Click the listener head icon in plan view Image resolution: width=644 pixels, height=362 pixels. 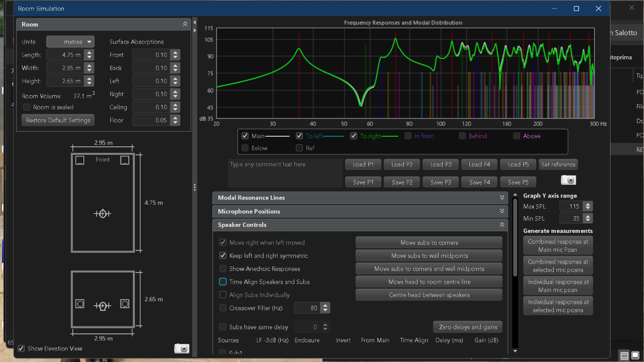(x=102, y=214)
